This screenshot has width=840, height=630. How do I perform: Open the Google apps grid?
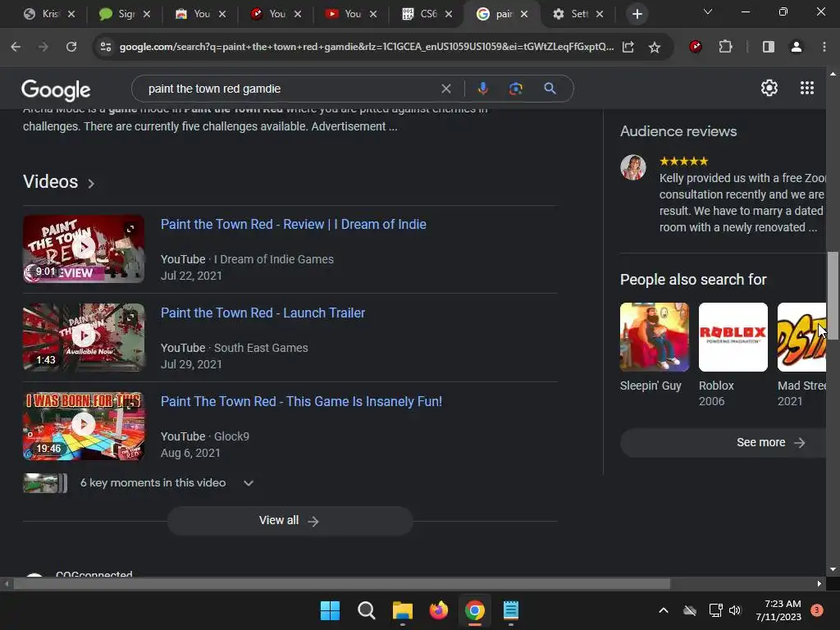point(807,88)
